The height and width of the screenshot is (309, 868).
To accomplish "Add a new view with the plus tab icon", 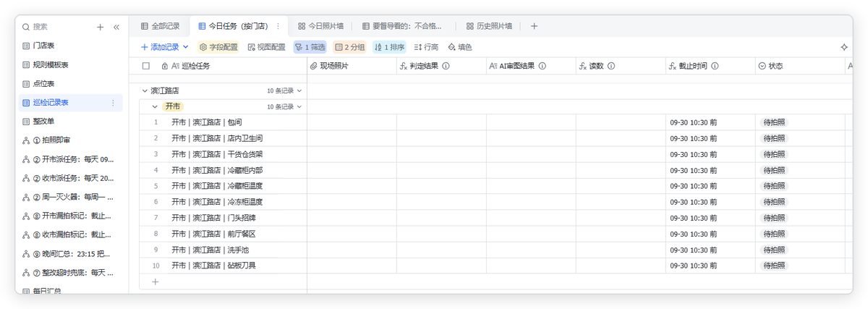I will 535,26.
